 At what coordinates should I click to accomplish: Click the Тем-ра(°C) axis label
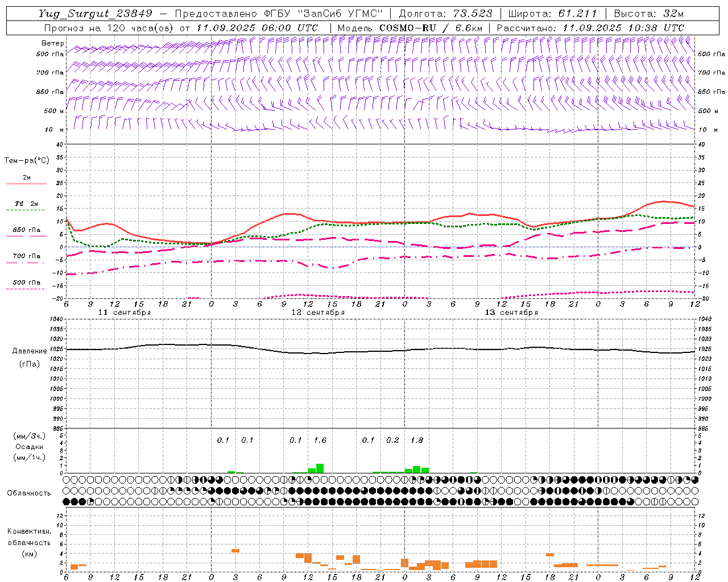coord(27,160)
